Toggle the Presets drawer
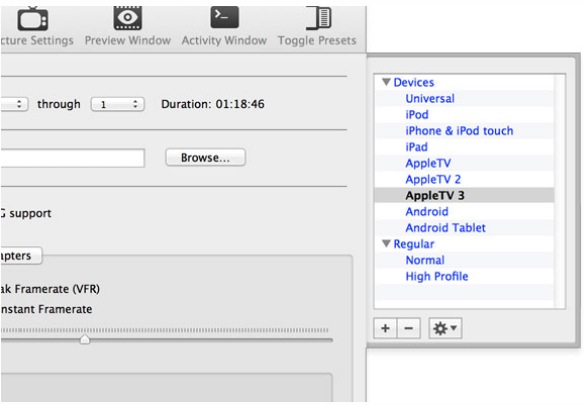This screenshot has height=405, width=586. click(x=317, y=26)
